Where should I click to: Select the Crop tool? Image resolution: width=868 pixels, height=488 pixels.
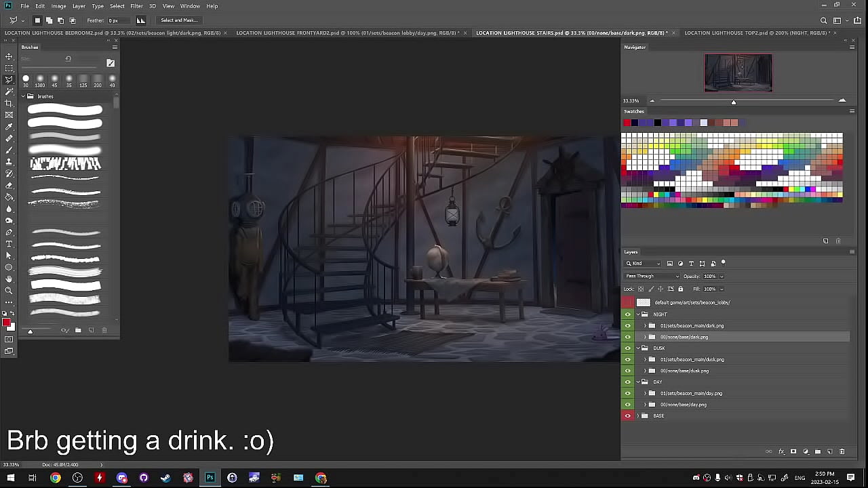(9, 103)
